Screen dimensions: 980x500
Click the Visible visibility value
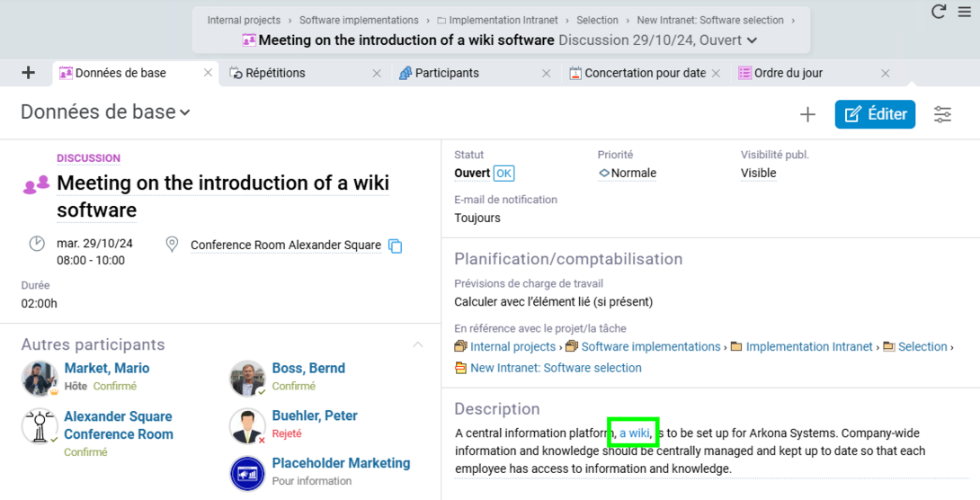(758, 174)
